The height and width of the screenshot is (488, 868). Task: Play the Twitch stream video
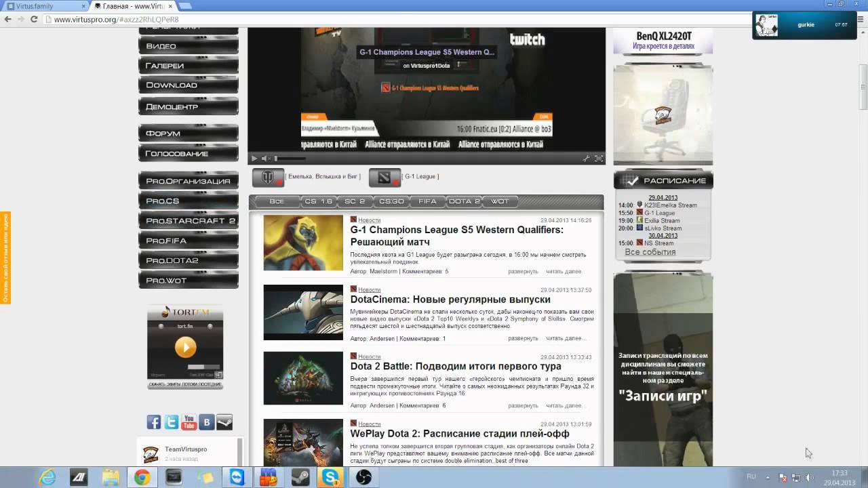(x=254, y=159)
